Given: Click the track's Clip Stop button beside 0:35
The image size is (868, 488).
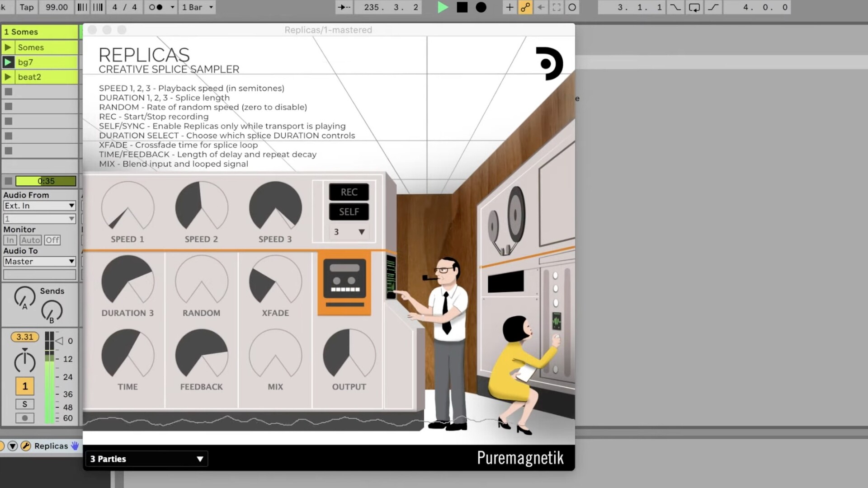Looking at the screenshot, I should tap(8, 181).
